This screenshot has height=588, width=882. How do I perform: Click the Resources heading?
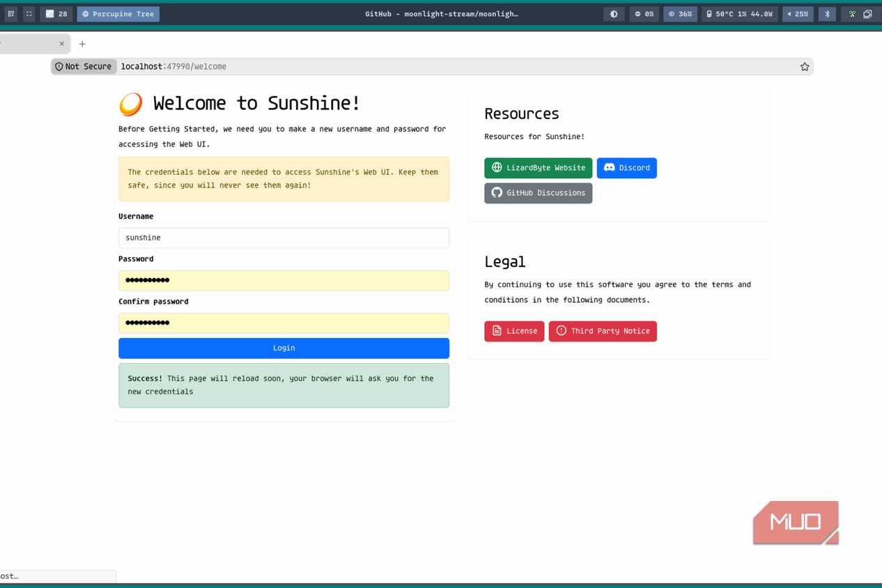(x=522, y=114)
